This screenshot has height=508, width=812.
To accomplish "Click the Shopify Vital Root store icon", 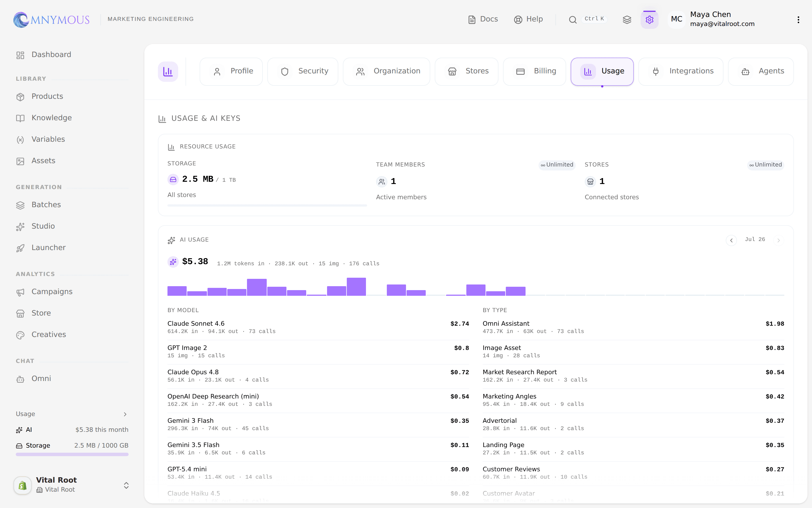I will point(23,485).
